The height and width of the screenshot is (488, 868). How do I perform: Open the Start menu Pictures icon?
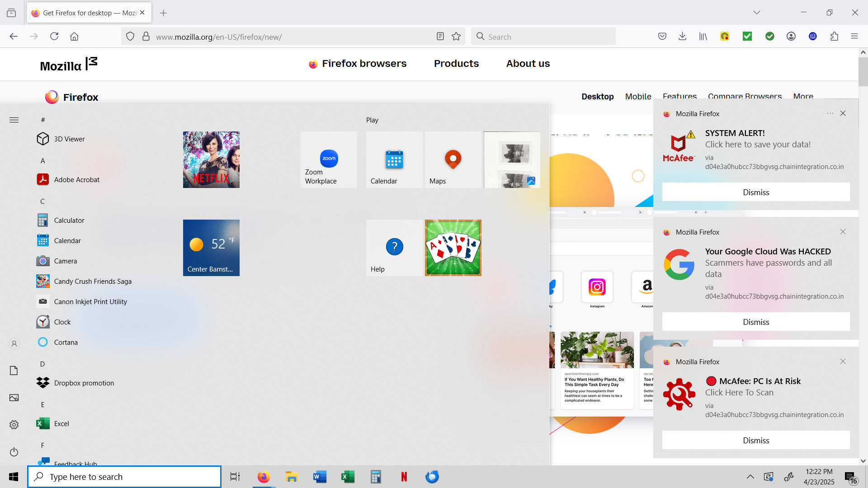pyautogui.click(x=14, y=398)
